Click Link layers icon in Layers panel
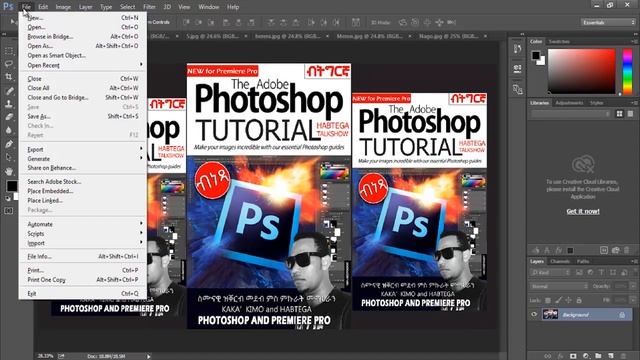The width and height of the screenshot is (640, 360). [x=548, y=356]
